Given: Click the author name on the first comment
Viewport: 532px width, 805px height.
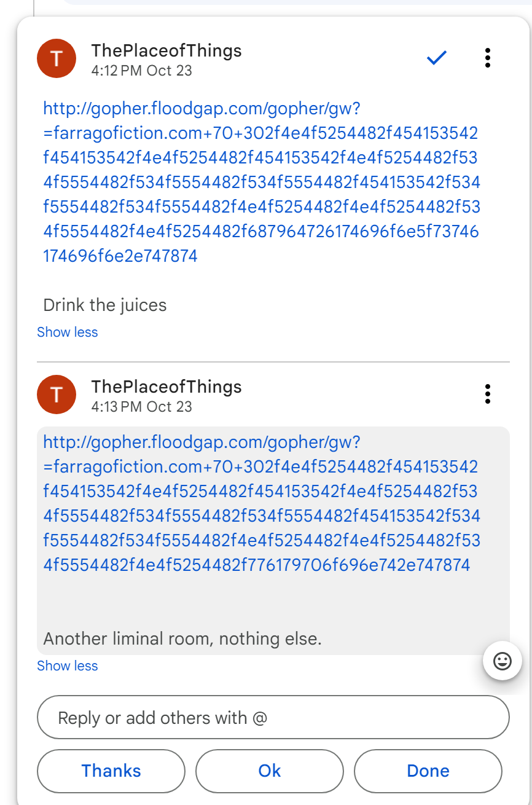Looking at the screenshot, I should pyautogui.click(x=166, y=50).
